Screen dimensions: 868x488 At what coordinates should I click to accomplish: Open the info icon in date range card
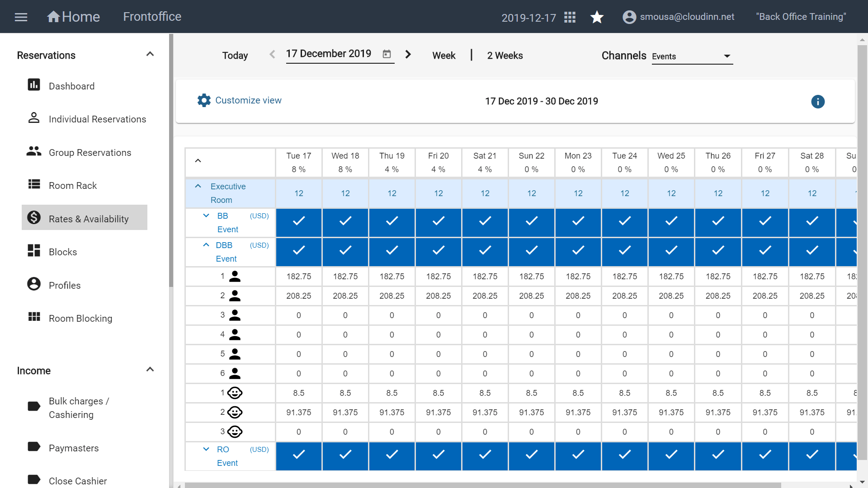coord(817,102)
